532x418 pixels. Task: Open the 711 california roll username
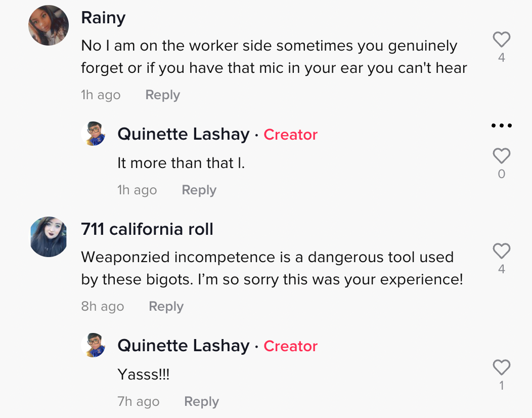[147, 229]
